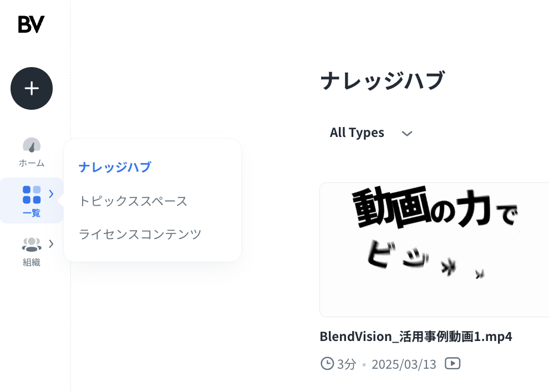
Task: Click the BlendVision_活用事例動画1.mp4 title
Action: click(x=416, y=337)
